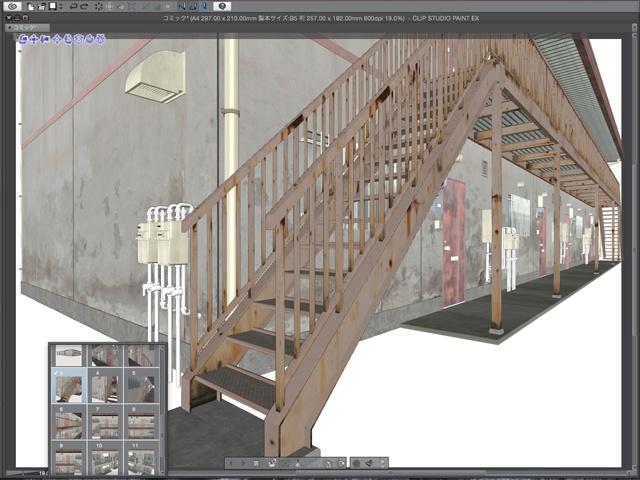Click the Show selection border icon
Screen dimensions: 640x480
pyautogui.click(x=167, y=7)
